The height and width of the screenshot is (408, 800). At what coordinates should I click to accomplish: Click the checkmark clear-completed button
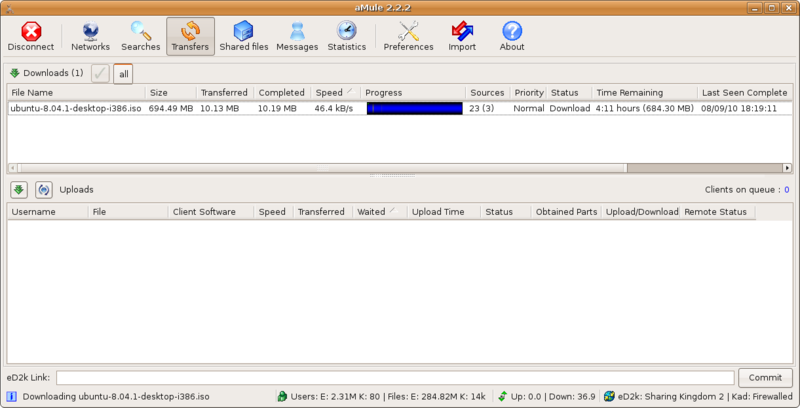click(101, 73)
